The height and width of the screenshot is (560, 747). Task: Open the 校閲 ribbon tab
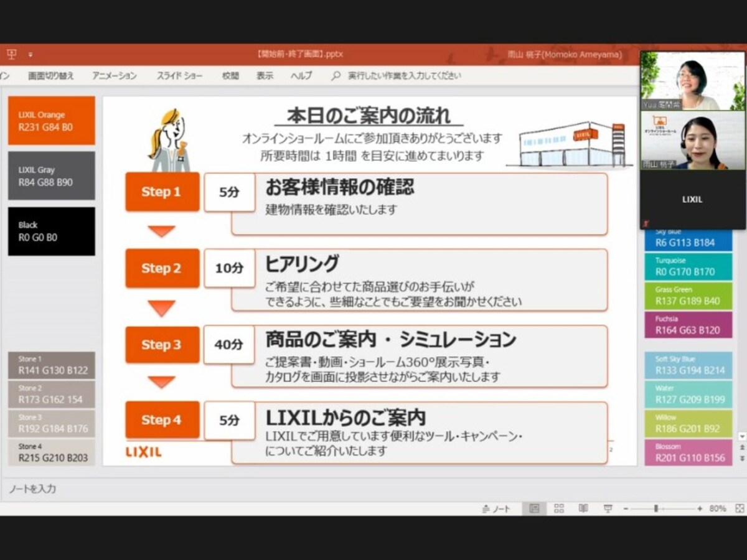pos(230,76)
